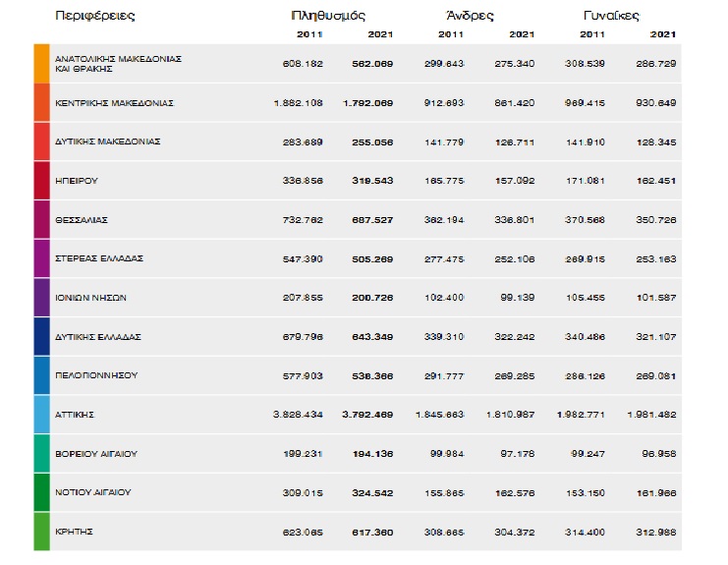Select the ΝΟΤΙΟΥ ΑΙΓΑΙΟΥ region label
Image resolution: width=728 pixels, height=565 pixels.
pos(93,492)
